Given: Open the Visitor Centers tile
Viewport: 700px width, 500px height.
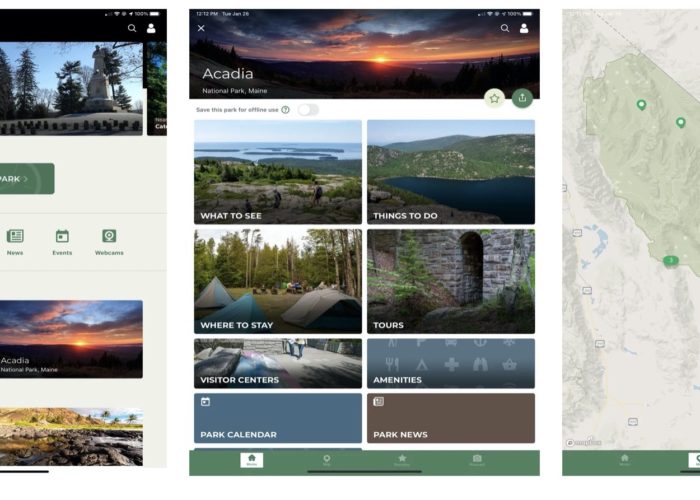Looking at the screenshot, I should pos(278,363).
